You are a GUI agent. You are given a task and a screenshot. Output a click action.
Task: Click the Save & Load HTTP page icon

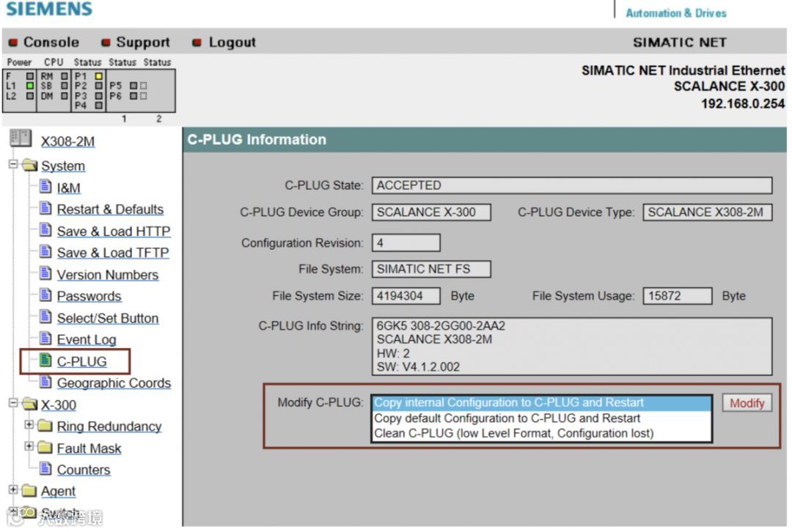[46, 231]
